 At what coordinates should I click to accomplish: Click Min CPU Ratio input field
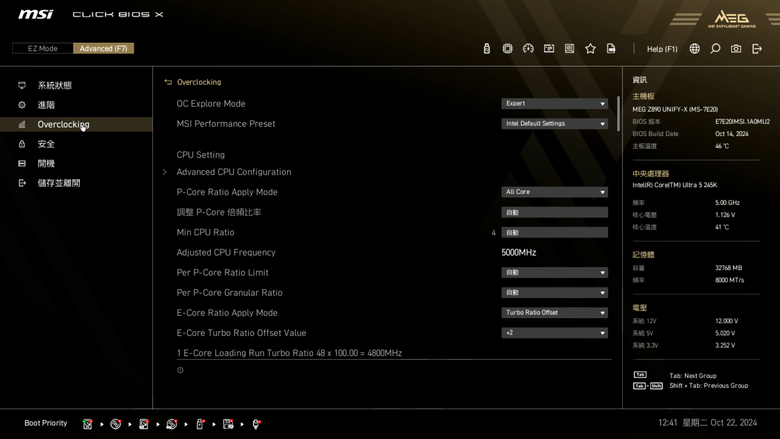[554, 232]
